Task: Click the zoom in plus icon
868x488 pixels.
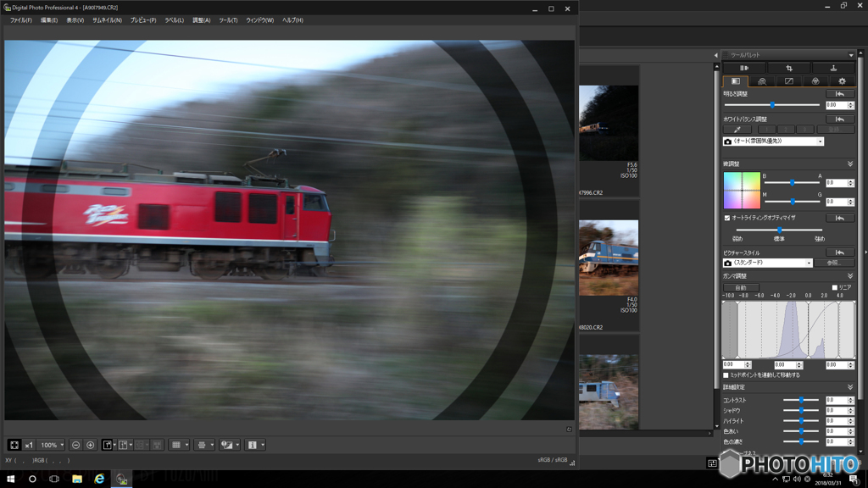Action: point(90,445)
